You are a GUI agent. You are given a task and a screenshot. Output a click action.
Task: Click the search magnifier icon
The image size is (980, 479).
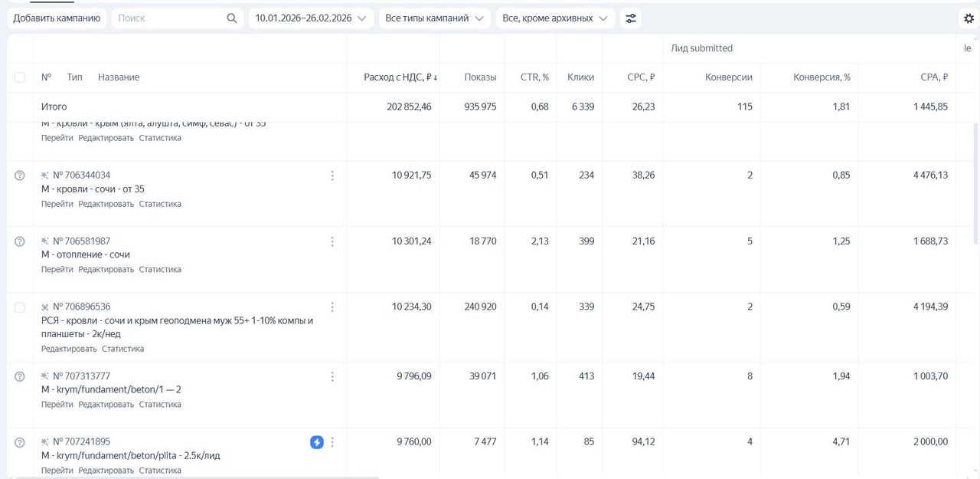click(x=232, y=18)
